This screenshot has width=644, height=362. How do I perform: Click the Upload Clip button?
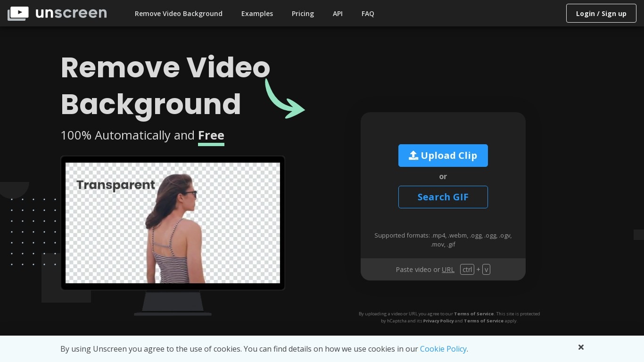tap(443, 156)
